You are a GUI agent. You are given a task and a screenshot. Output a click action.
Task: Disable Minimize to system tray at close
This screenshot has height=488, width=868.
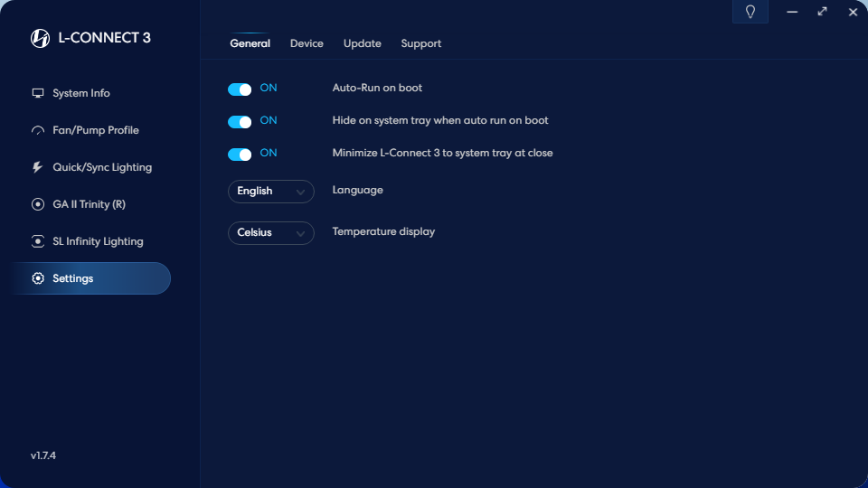240,155
